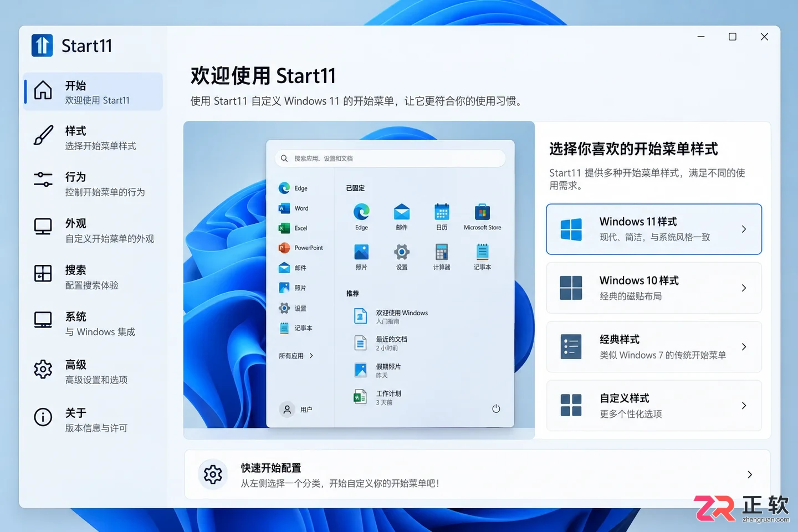The width and height of the screenshot is (798, 532).
Task: Choose the Windows 10 样式 card
Action: 654,288
